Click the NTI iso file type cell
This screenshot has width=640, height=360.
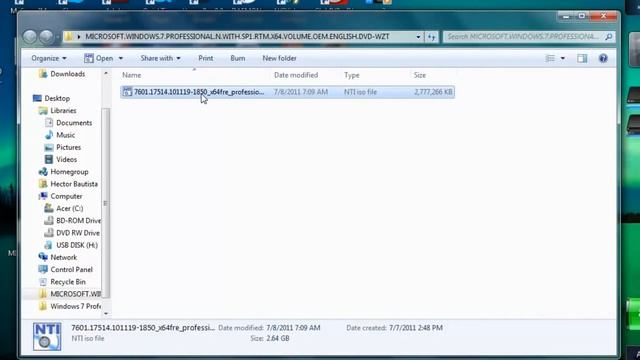pyautogui.click(x=360, y=92)
